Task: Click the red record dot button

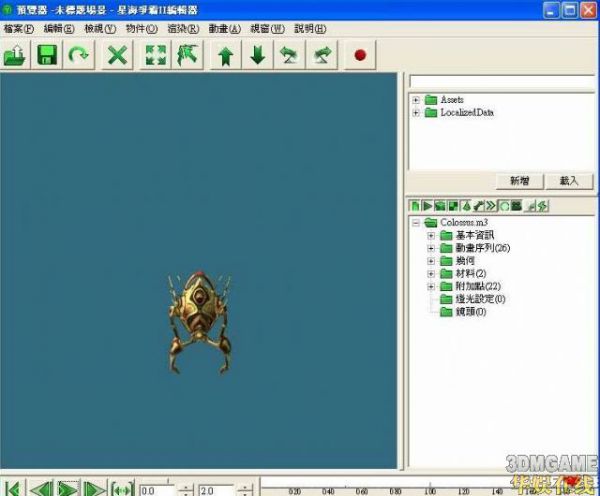Action: [360, 55]
